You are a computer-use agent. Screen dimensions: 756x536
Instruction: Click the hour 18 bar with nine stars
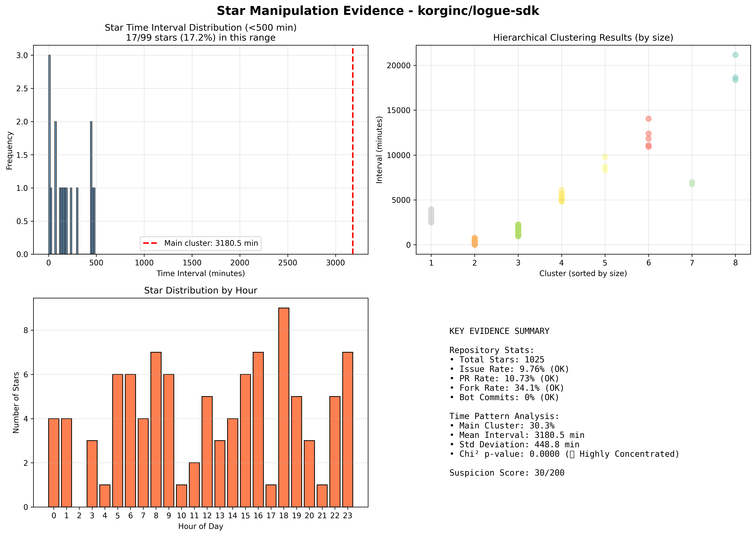284,407
